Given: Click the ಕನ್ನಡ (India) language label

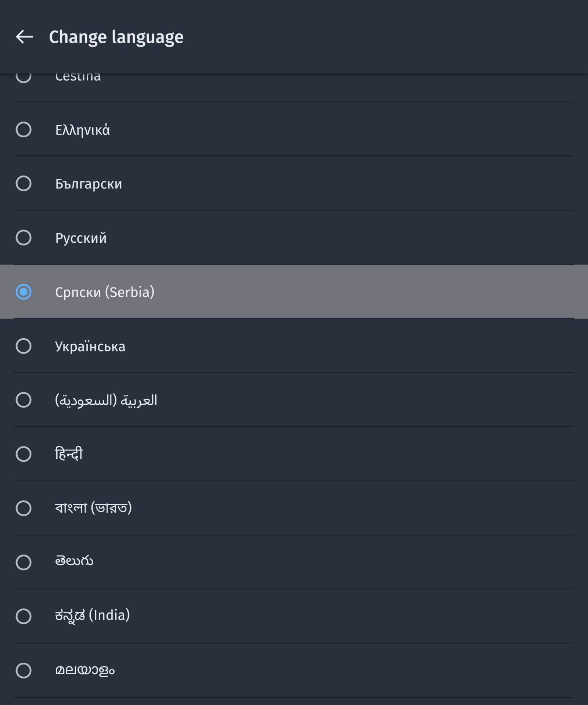Looking at the screenshot, I should pos(93,615).
